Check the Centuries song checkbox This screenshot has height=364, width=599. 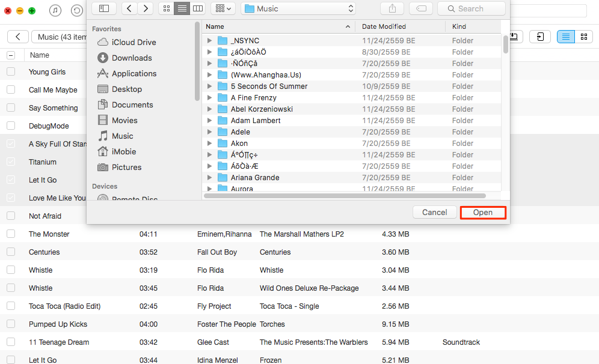pyautogui.click(x=11, y=252)
